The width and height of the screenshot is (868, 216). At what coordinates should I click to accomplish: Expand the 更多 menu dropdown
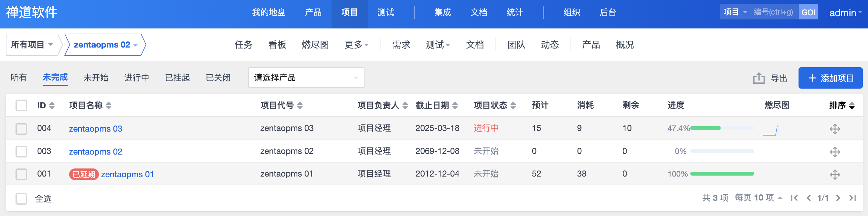(356, 45)
